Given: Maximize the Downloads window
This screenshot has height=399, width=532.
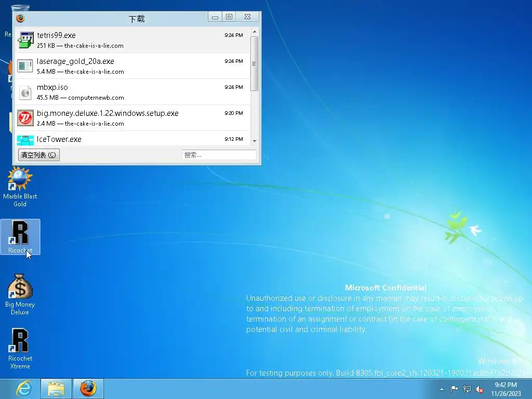Looking at the screenshot, I should point(229,17).
